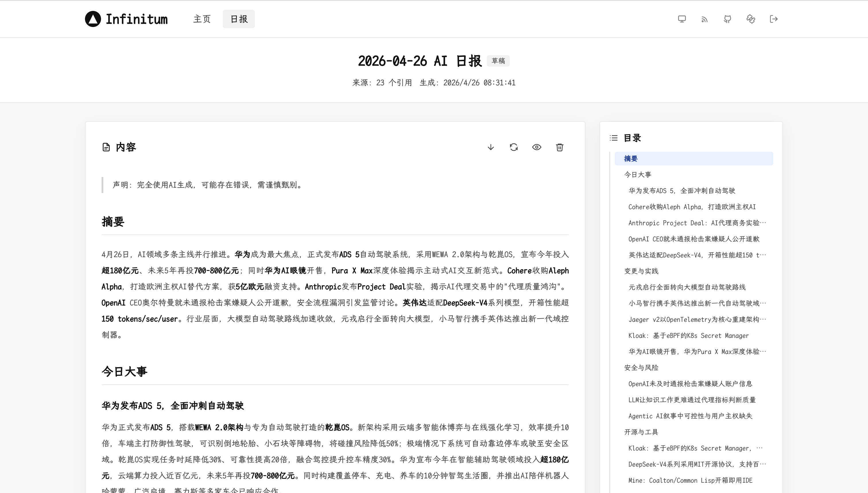Jump to 摘要 in table of contents

694,159
